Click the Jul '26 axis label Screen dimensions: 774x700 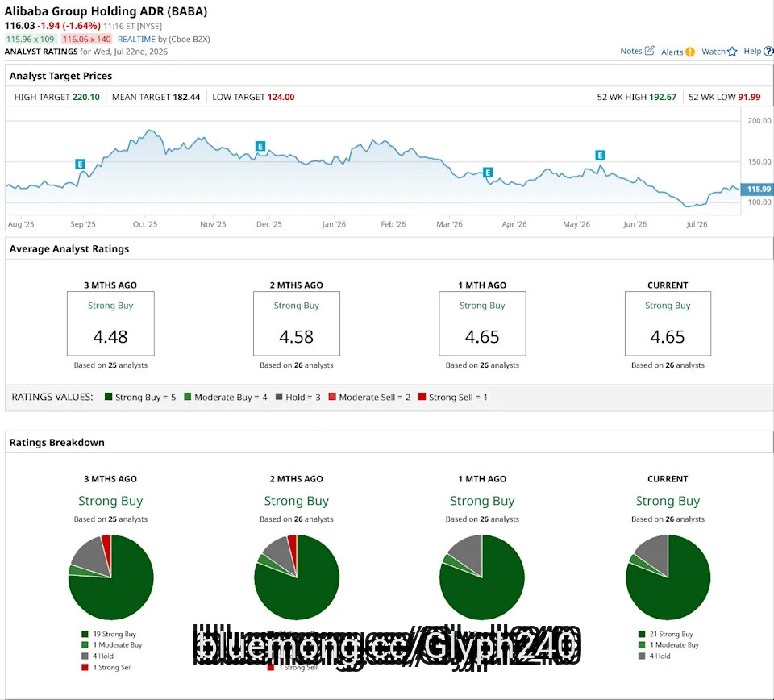coord(697,224)
